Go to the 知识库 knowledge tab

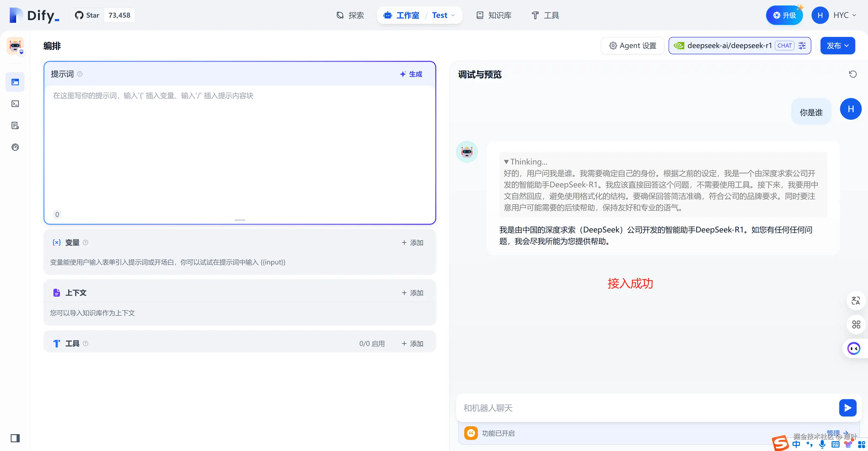(494, 15)
